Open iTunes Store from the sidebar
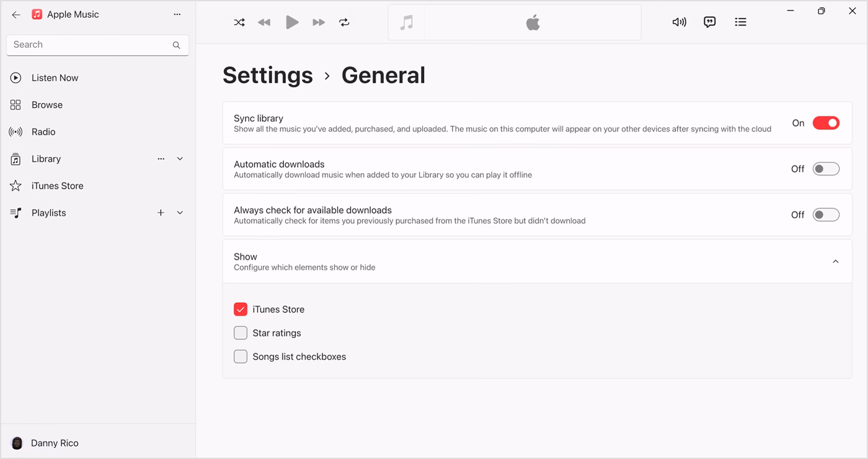This screenshot has width=868, height=459. click(56, 185)
